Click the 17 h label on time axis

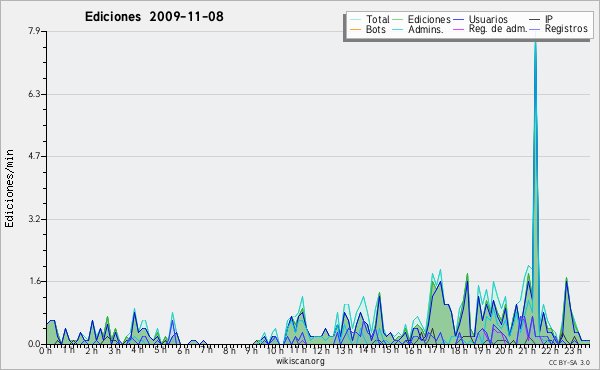[433, 350]
